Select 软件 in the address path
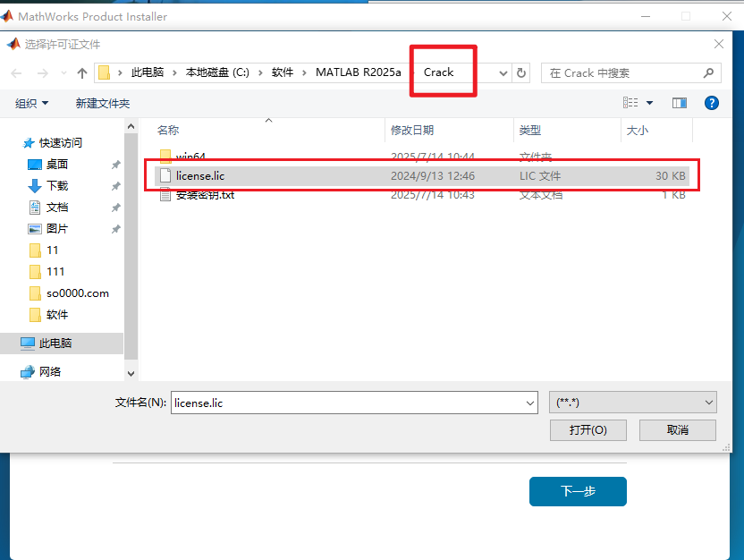Viewport: 744px width, 560px height. (x=283, y=72)
